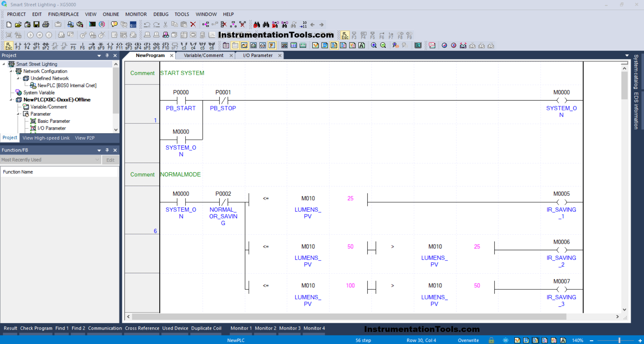This screenshot has height=344, width=644.
Task: Open the Most Recently Used dropdown
Action: point(97,160)
